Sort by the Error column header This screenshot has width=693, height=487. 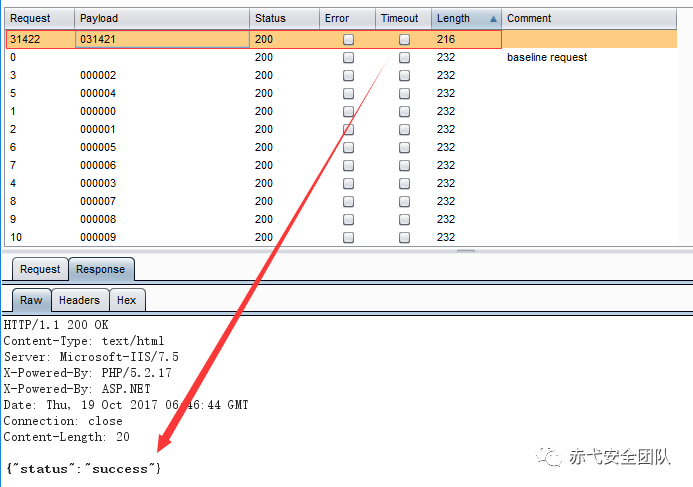pyautogui.click(x=347, y=19)
